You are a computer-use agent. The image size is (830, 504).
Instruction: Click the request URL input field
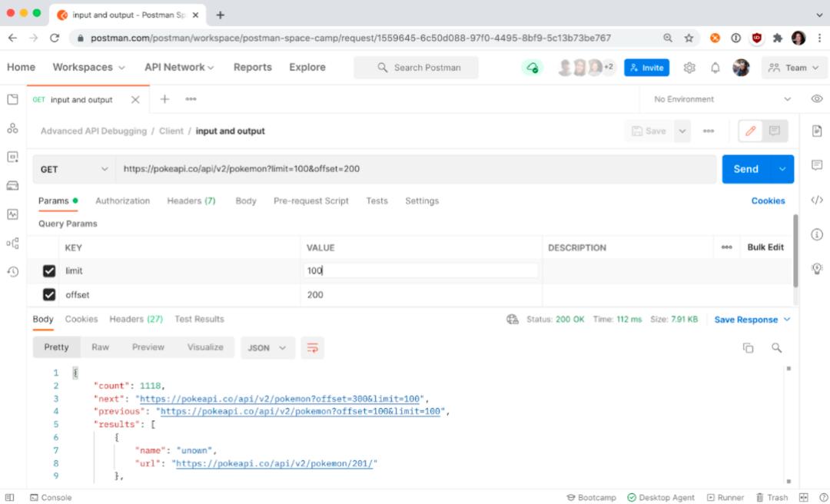click(415, 169)
